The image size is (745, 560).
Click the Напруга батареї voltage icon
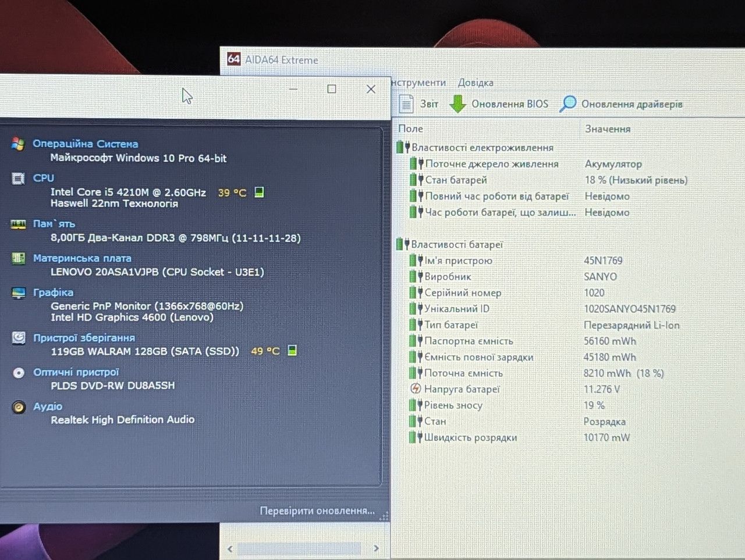pyautogui.click(x=416, y=388)
